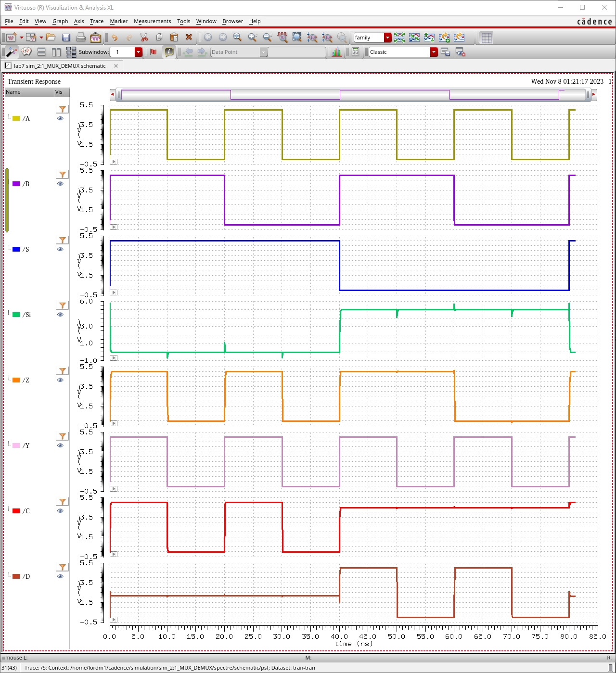Click the red X Delete icon
The image size is (616, 673).
coord(189,38)
